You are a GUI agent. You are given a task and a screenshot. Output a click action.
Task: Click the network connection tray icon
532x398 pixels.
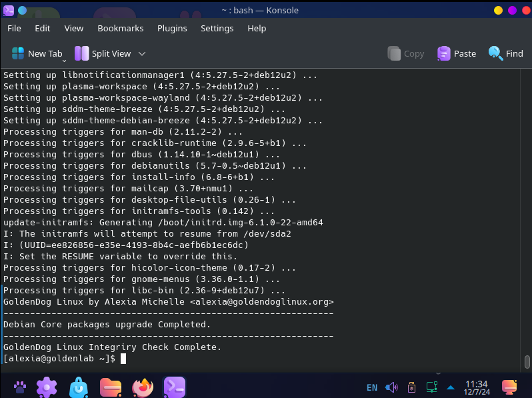pos(431,387)
